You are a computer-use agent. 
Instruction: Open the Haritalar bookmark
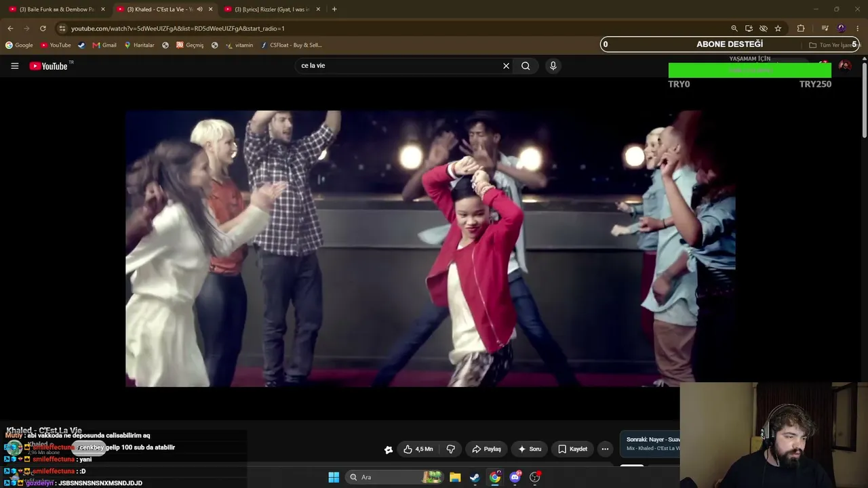click(x=139, y=45)
